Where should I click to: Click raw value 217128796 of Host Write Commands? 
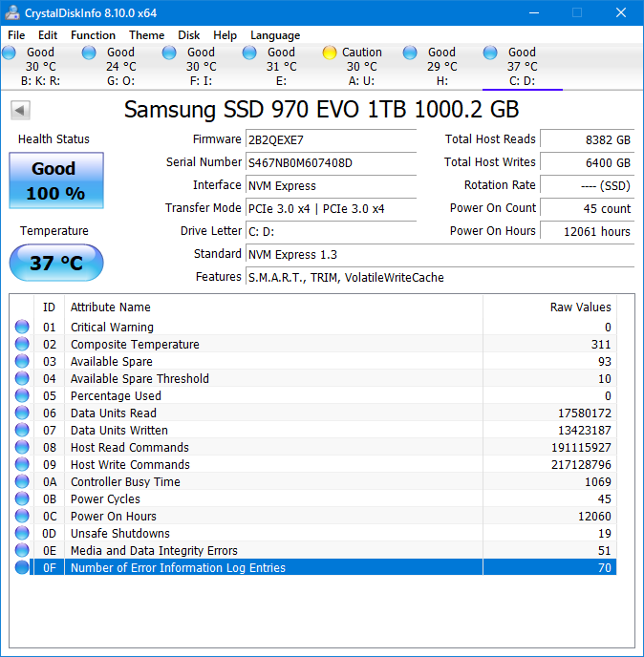coord(581,465)
